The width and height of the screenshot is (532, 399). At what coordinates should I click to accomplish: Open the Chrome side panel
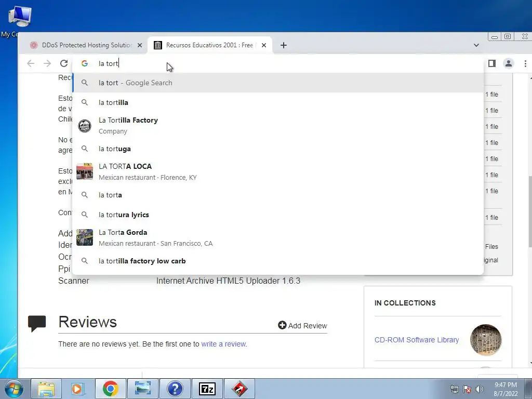[492, 63]
